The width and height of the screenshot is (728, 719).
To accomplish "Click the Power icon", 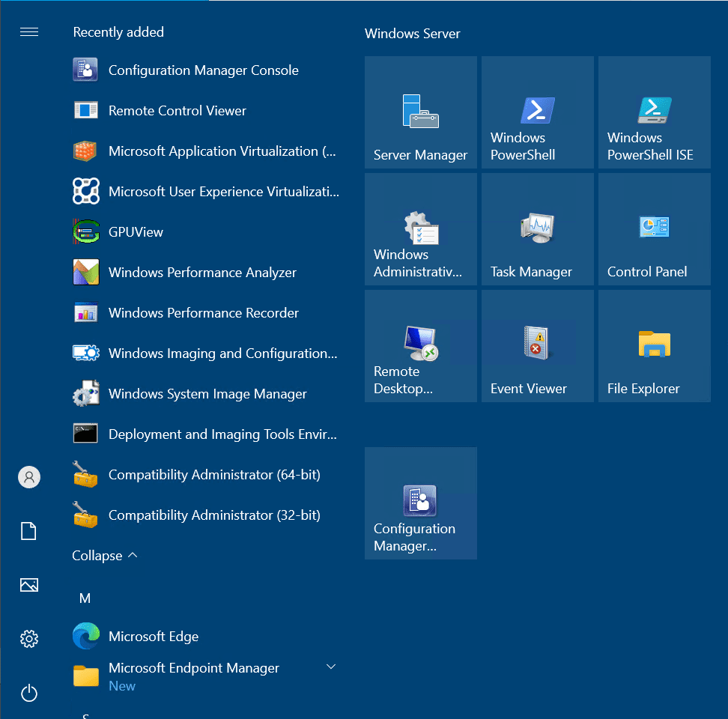I will (29, 693).
